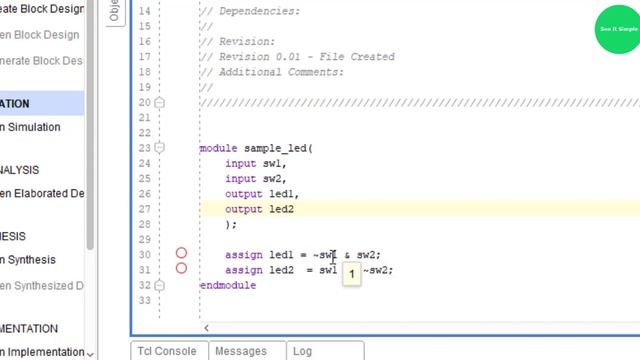
Task: Click scroll-down chevron in Flow Navigator
Action: [90, 354]
